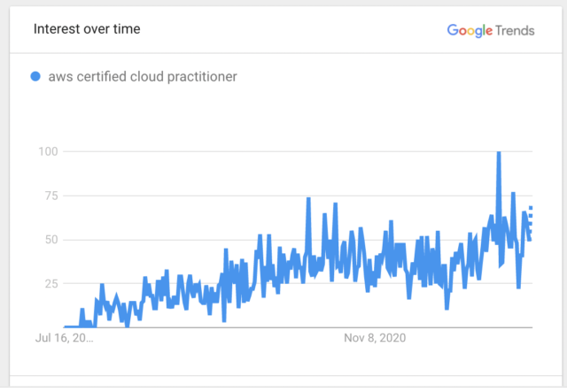Click the 25 y-axis label

pos(50,283)
